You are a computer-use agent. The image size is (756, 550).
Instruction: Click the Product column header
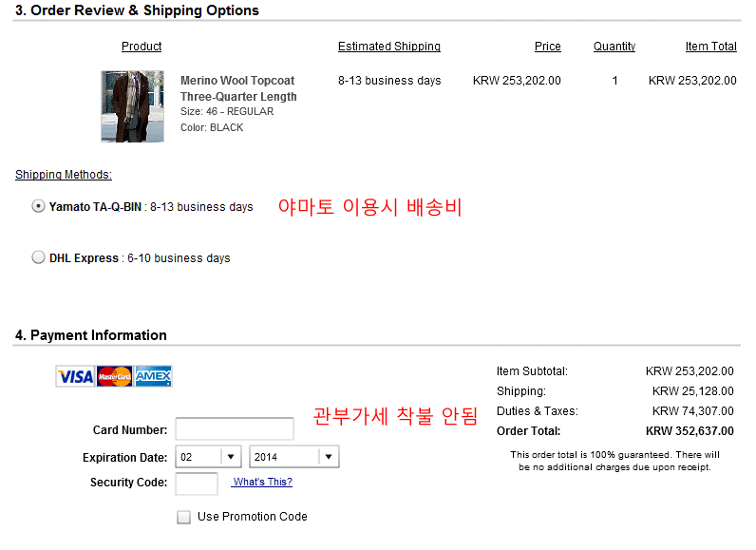(142, 47)
